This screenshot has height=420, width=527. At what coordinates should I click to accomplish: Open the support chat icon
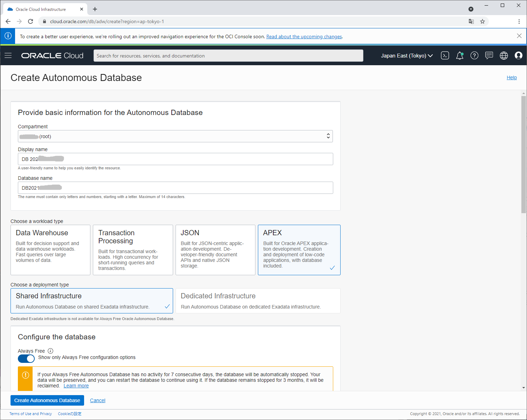pos(489,55)
